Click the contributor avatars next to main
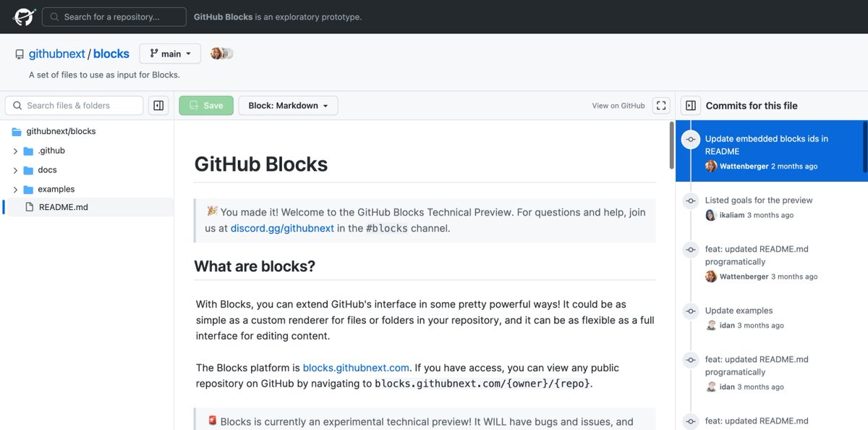The image size is (868, 430). (x=221, y=54)
